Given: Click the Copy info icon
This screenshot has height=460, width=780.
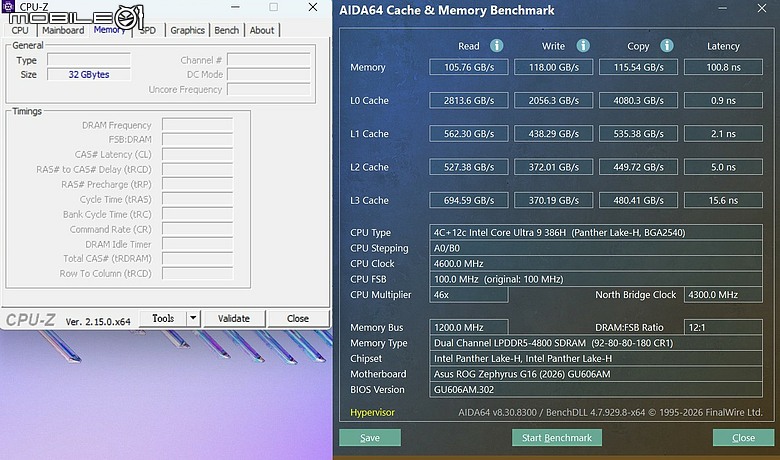Looking at the screenshot, I should point(667,46).
